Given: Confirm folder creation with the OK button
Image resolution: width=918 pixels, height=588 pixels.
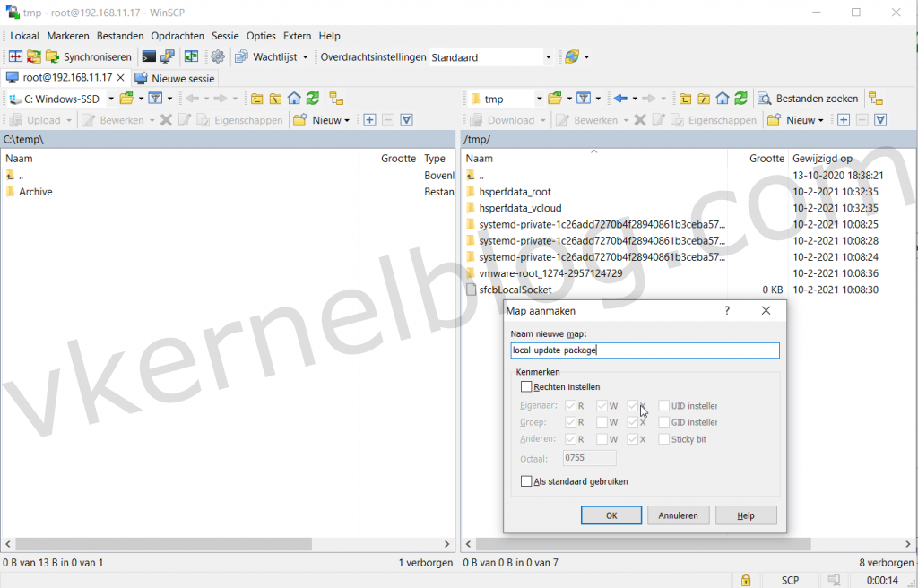Looking at the screenshot, I should pyautogui.click(x=611, y=514).
